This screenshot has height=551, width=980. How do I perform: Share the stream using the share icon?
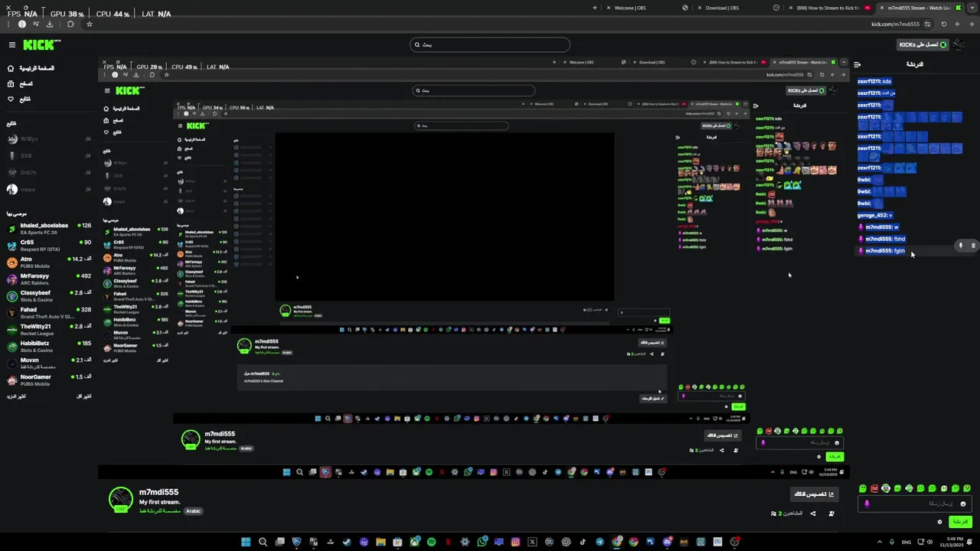coord(813,514)
